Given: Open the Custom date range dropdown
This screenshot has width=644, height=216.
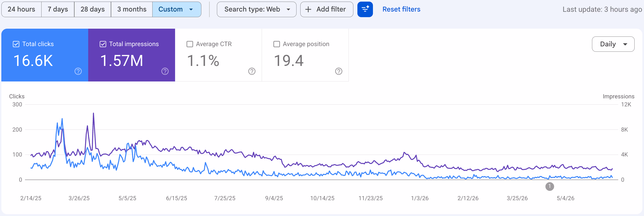Looking at the screenshot, I should click(177, 9).
